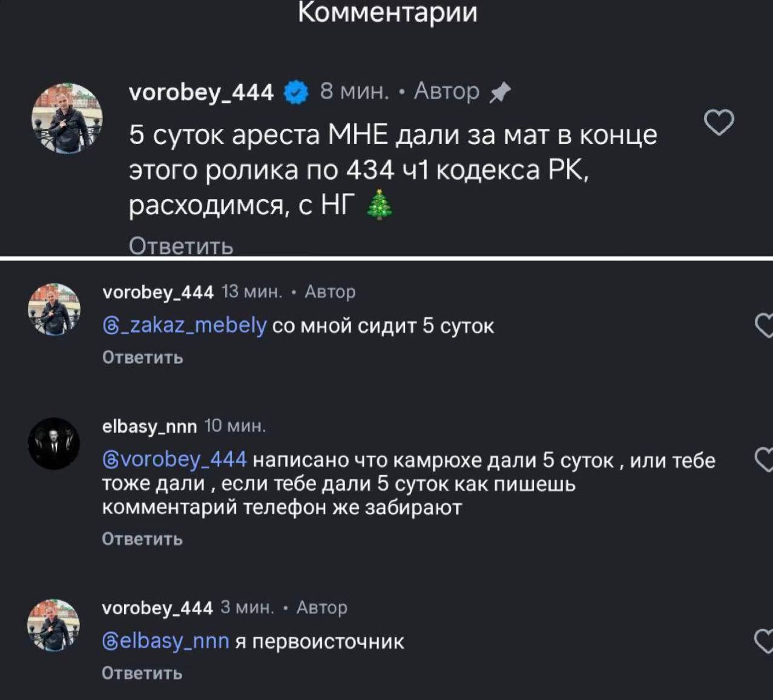Open vorobey_444 avatar in the pinned comment

coord(67,119)
